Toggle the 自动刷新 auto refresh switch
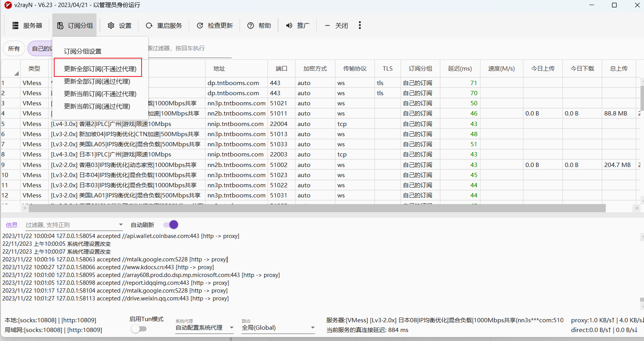 (171, 225)
